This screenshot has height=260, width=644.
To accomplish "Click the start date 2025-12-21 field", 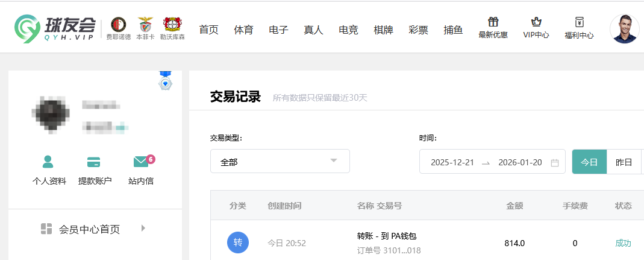I will [452, 162].
